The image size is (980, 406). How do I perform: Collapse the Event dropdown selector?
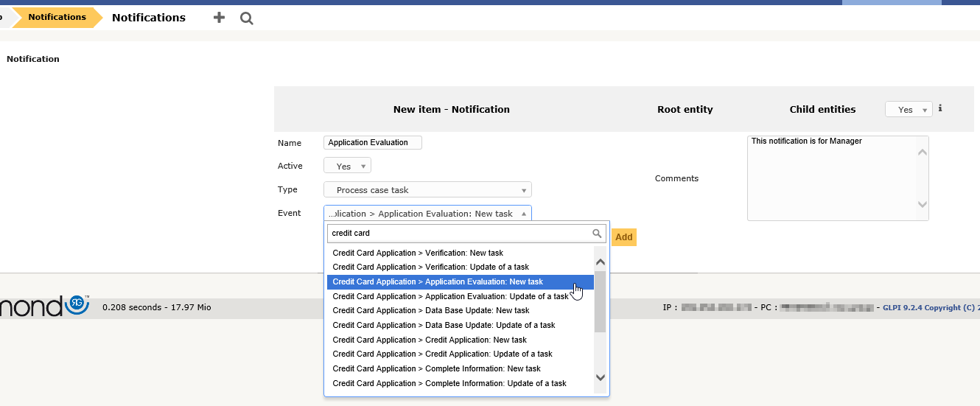pos(427,214)
